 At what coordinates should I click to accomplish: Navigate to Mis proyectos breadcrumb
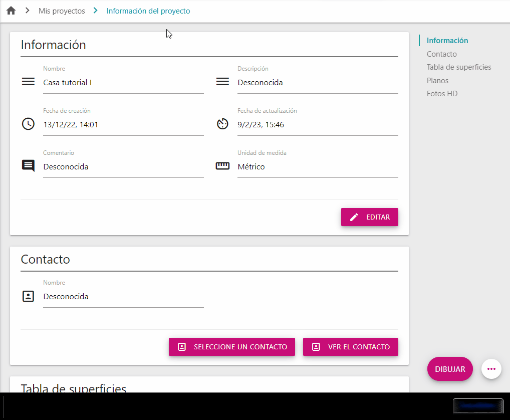point(62,11)
